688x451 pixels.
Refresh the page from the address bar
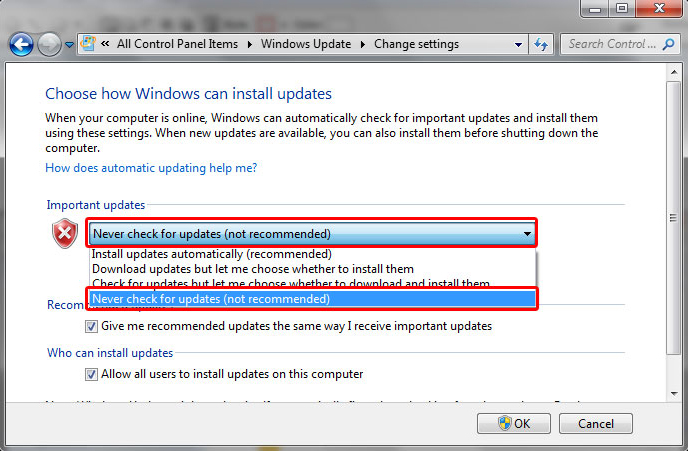coord(542,44)
